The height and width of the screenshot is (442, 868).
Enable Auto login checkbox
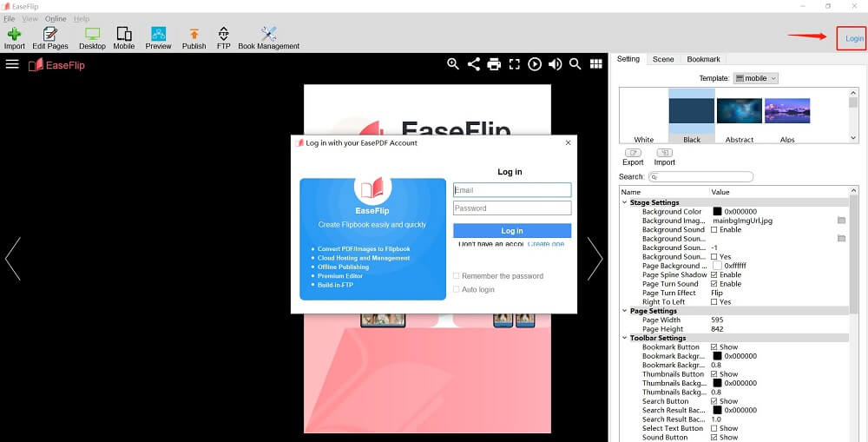(x=457, y=289)
